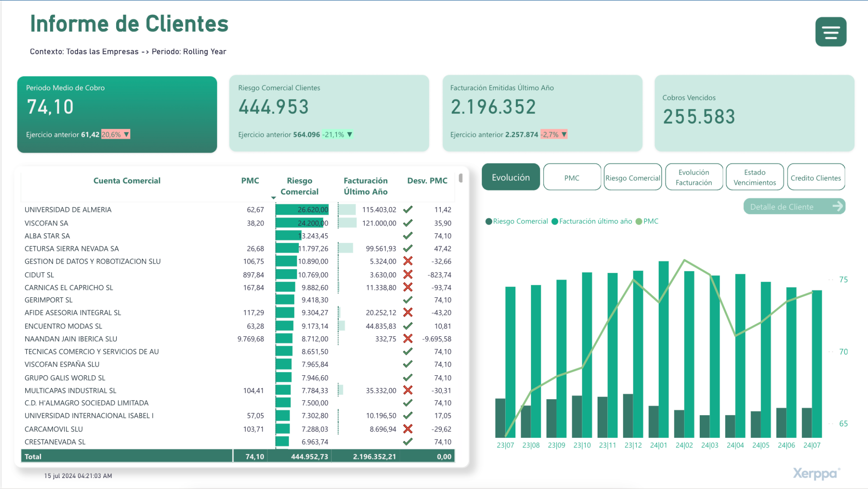868x489 pixels.
Task: Select the Estado Vencimientos tab
Action: pyautogui.click(x=755, y=178)
